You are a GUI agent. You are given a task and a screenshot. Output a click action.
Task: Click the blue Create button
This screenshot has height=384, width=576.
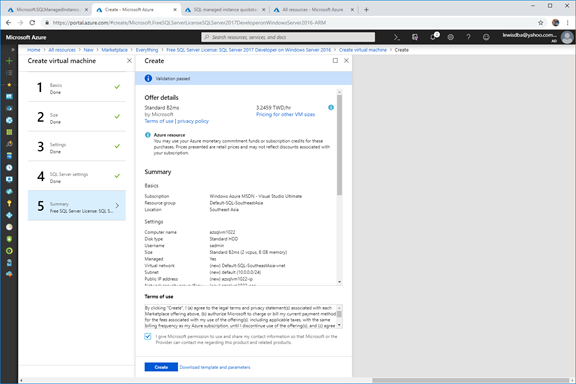click(x=161, y=367)
